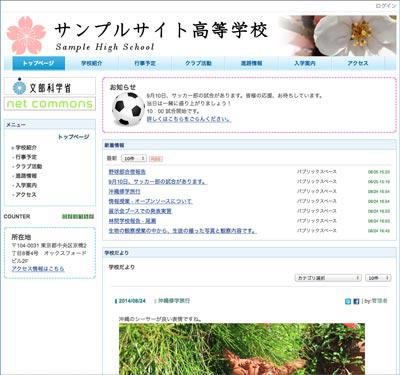Select 入学案内 in the sidebar menu
The width and height of the screenshot is (400, 375).
coord(26,185)
